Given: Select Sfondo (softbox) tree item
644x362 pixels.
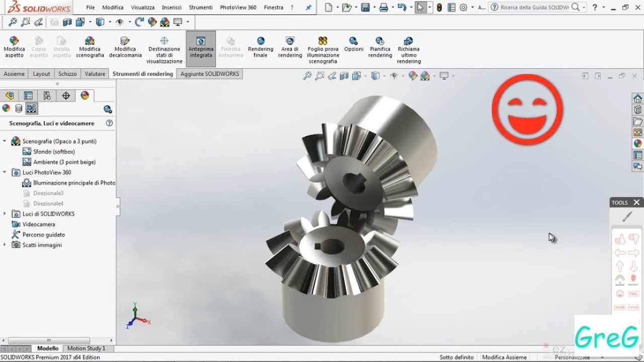Looking at the screenshot, I should point(54,152).
